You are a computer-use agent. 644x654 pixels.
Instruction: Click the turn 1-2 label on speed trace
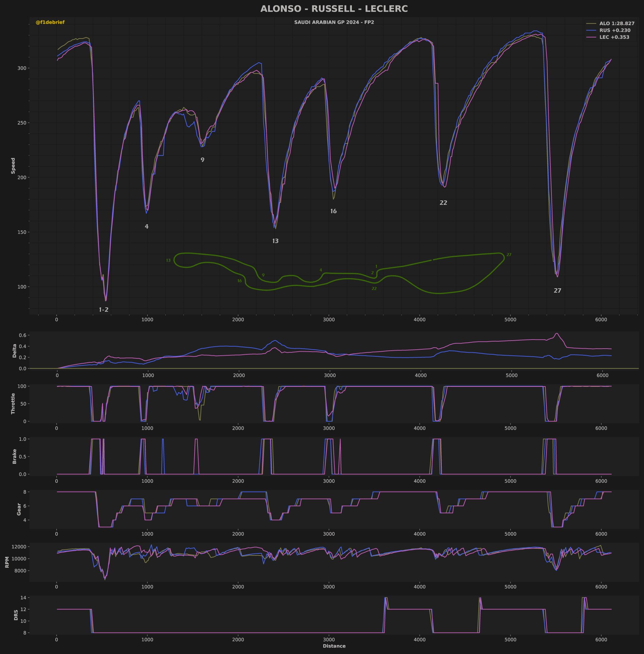point(104,310)
